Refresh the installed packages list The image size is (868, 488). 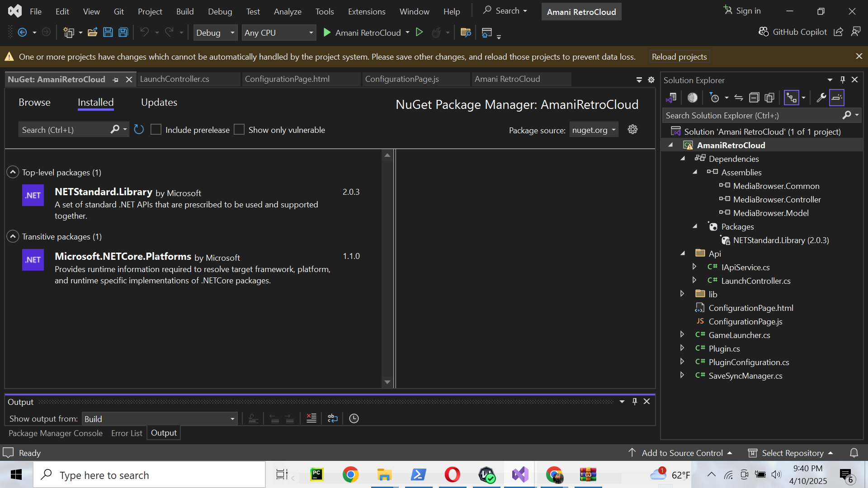[139, 130]
